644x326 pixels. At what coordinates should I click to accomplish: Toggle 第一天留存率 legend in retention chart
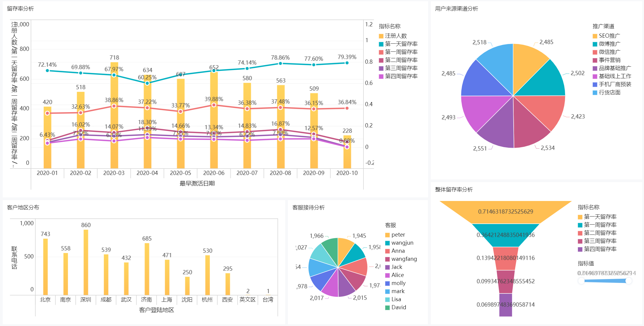tap(401, 44)
